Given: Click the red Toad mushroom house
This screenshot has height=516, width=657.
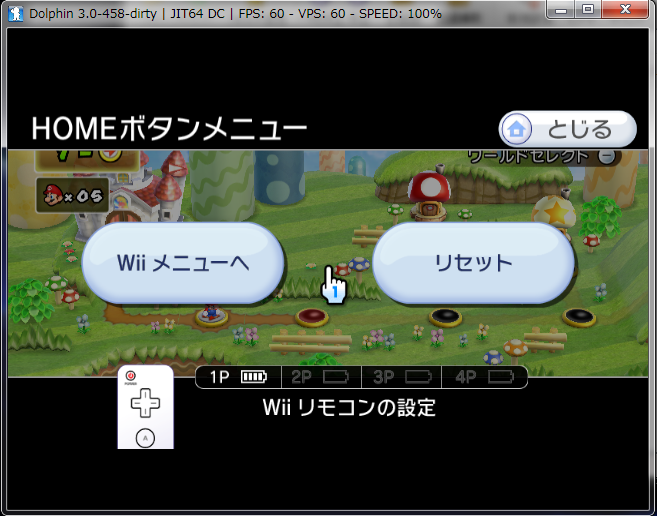Looking at the screenshot, I should [429, 194].
